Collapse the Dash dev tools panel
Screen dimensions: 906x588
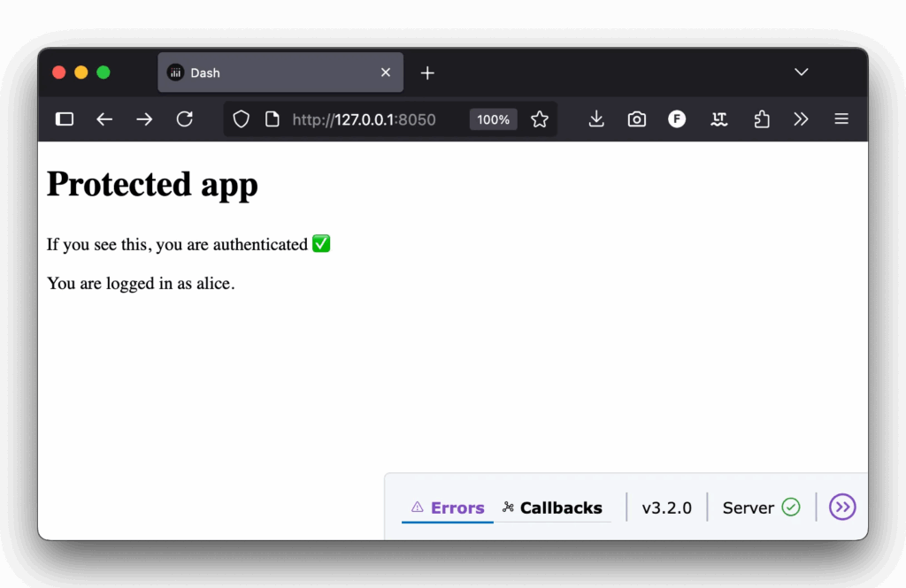tap(842, 508)
